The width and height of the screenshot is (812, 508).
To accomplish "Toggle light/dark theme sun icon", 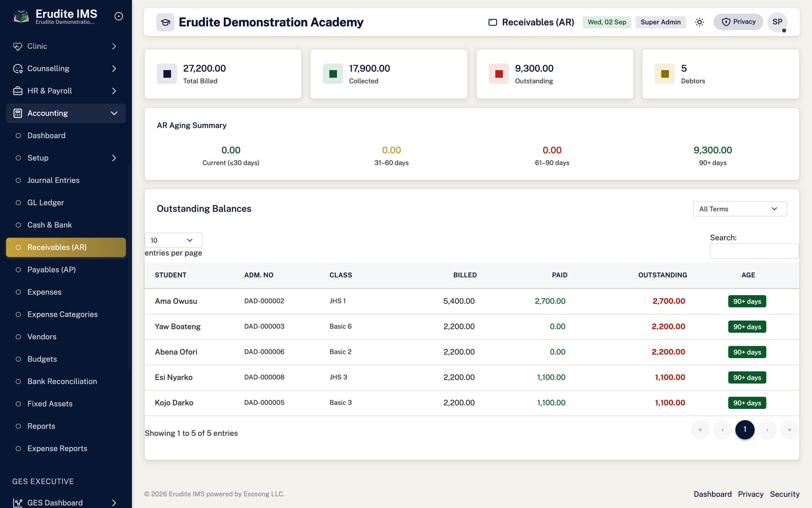I will coord(699,22).
